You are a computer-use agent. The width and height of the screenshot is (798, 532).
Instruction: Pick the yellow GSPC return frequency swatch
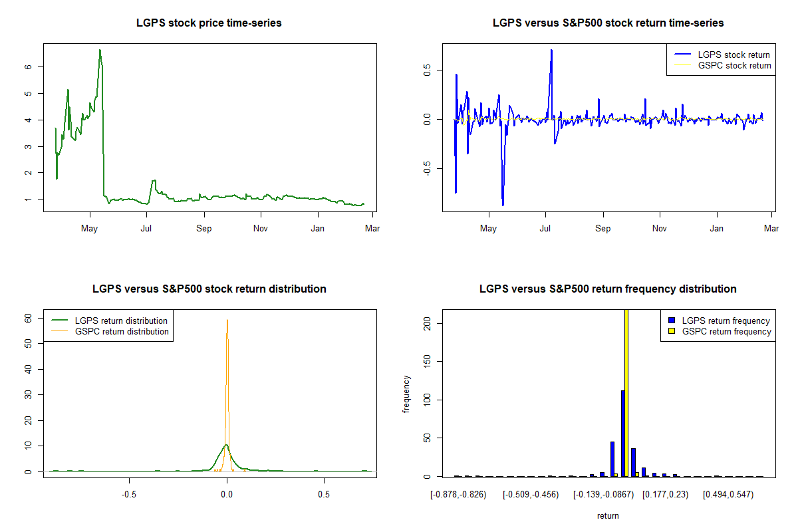click(670, 331)
